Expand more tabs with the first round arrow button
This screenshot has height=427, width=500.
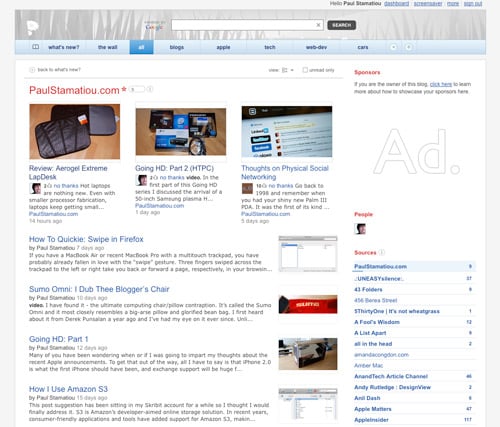point(393,47)
